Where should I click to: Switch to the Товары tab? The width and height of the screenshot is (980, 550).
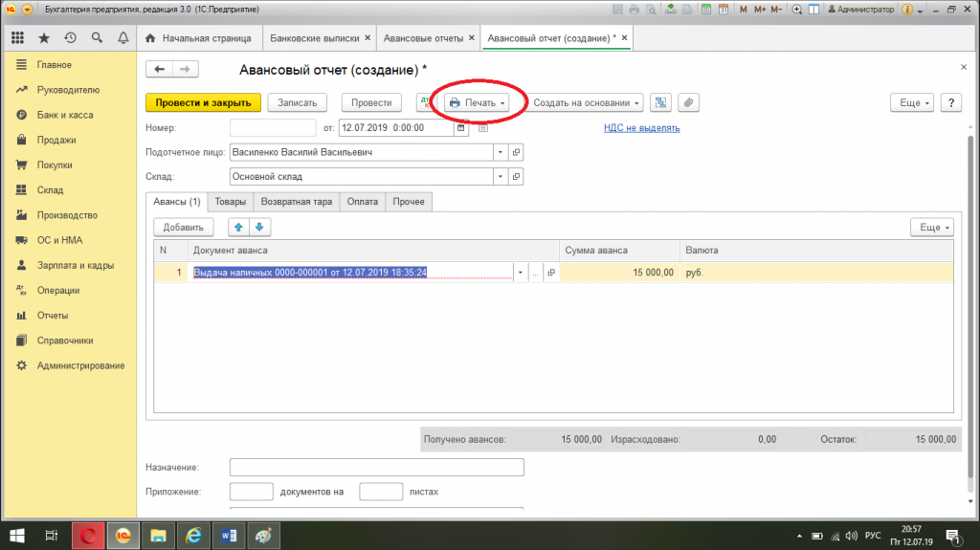pyautogui.click(x=230, y=201)
